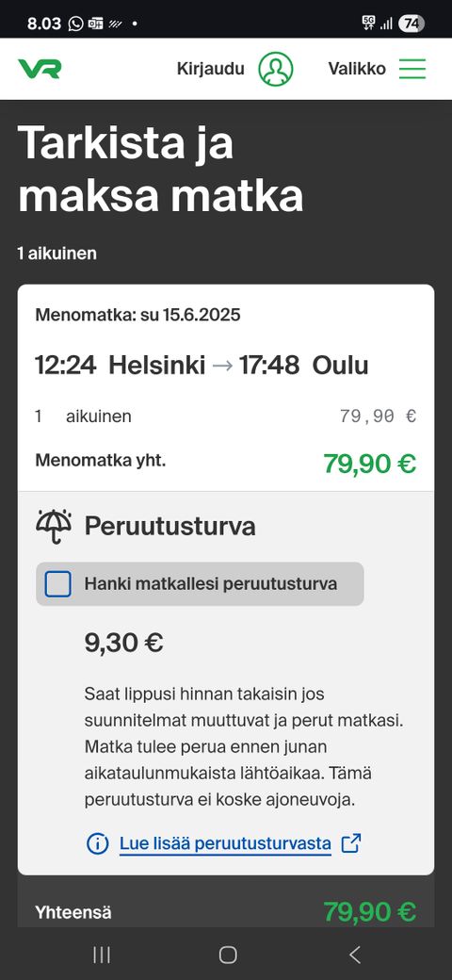Screen dimensions: 452x980
Task: Tap the Android home button
Action: (x=228, y=955)
